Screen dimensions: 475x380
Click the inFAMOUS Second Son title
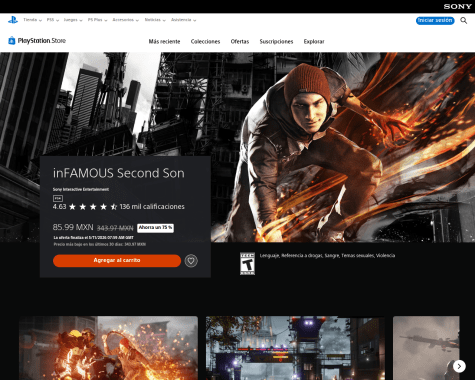[x=119, y=173]
